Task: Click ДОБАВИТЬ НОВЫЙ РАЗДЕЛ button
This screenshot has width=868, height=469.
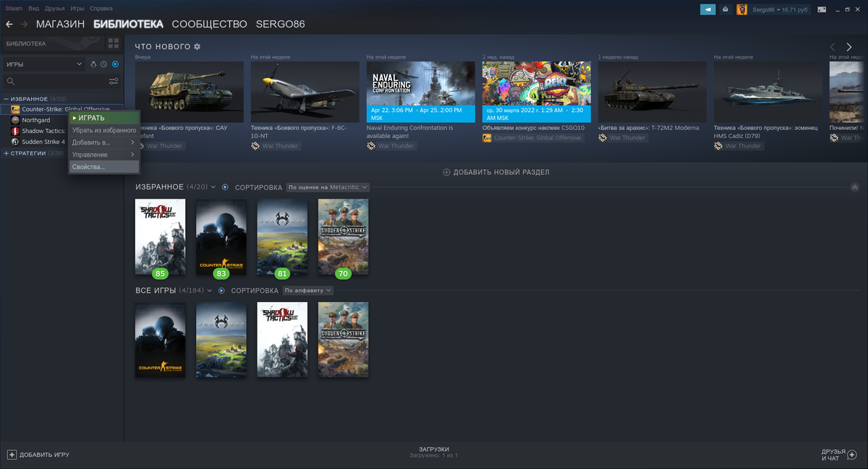Action: tap(495, 173)
